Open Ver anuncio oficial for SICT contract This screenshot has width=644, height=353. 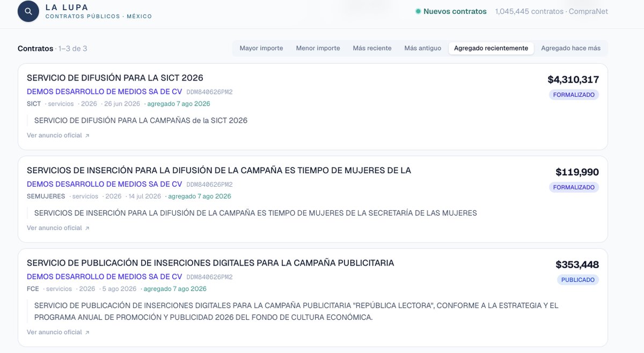coord(58,136)
